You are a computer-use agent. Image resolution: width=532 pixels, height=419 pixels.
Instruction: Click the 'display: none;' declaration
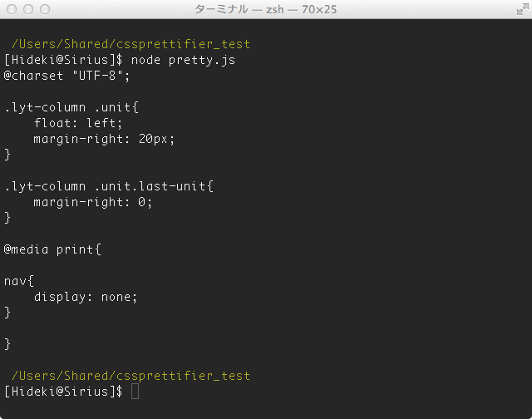coord(86,297)
